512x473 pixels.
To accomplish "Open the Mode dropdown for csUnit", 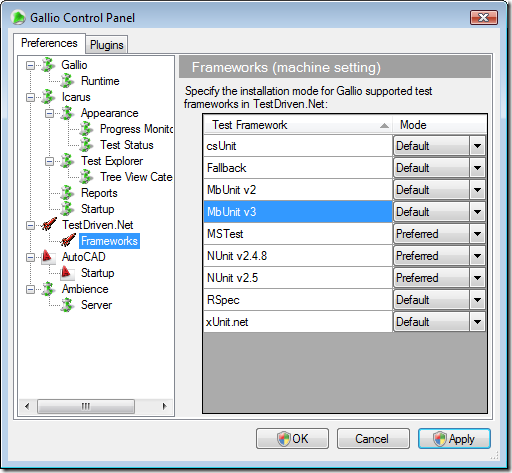I will tap(477, 146).
